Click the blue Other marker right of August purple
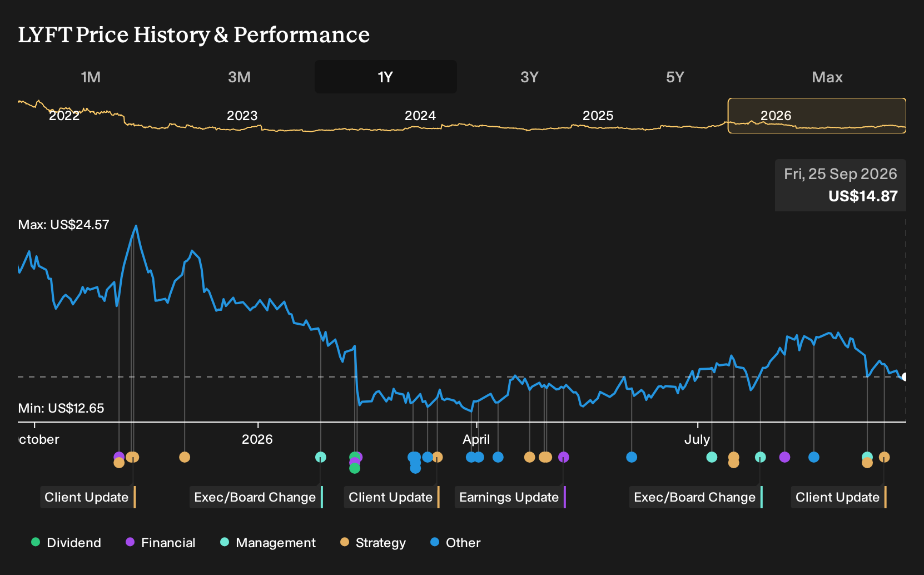The width and height of the screenshot is (924, 575). (814, 457)
